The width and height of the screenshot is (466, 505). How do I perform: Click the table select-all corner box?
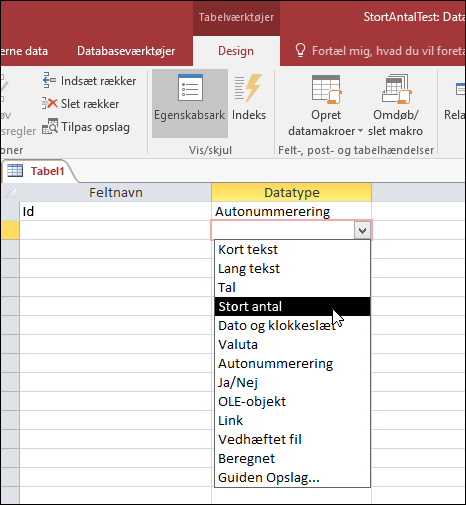(10, 192)
